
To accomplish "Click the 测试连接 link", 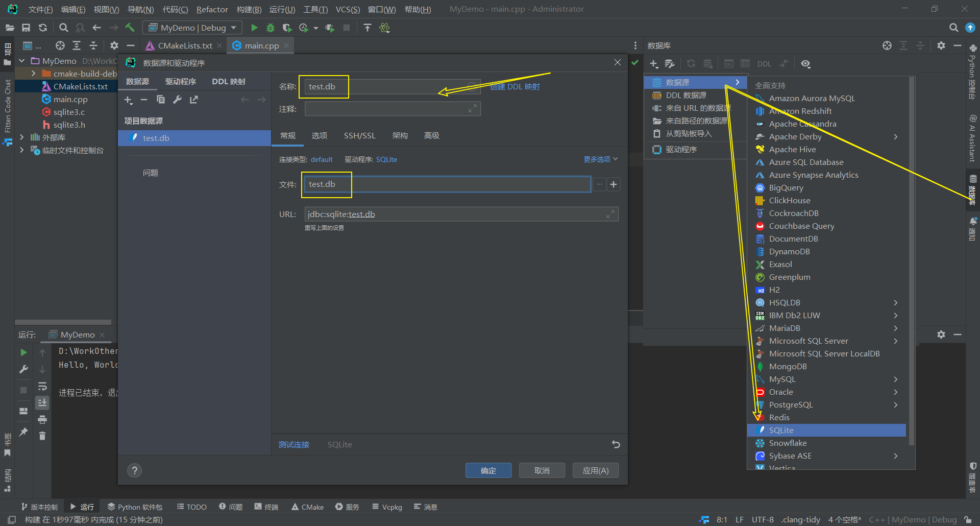I will (294, 444).
